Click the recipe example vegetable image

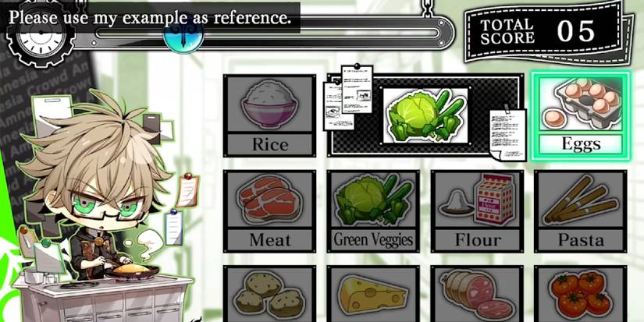point(425,115)
